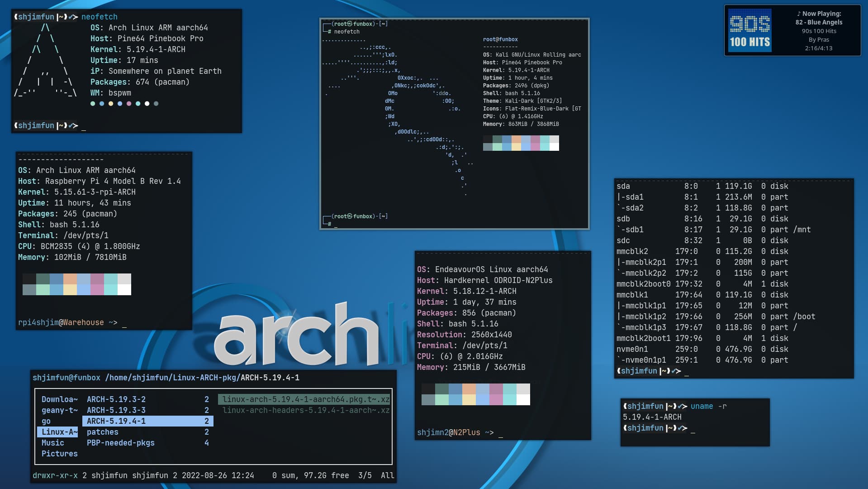
Task: Click the '82 - Blue Angels' track title
Action: click(x=819, y=22)
